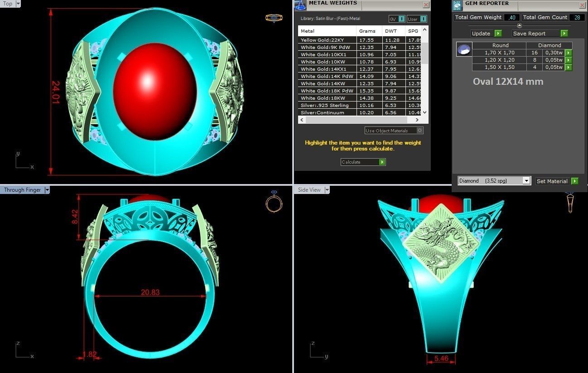
Task: Click the ring top-view icon in Top viewport
Action: click(x=274, y=18)
